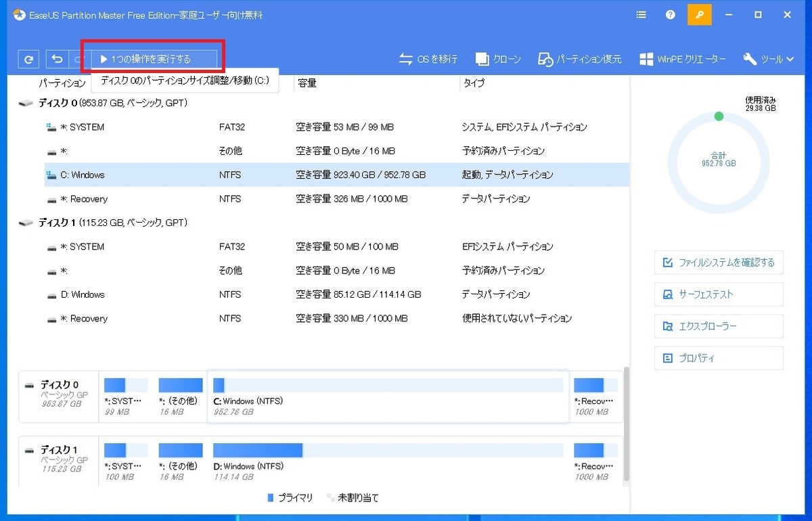
Task: Select Disk 0 SYSTEM FAT32 partition row
Action: pos(337,127)
